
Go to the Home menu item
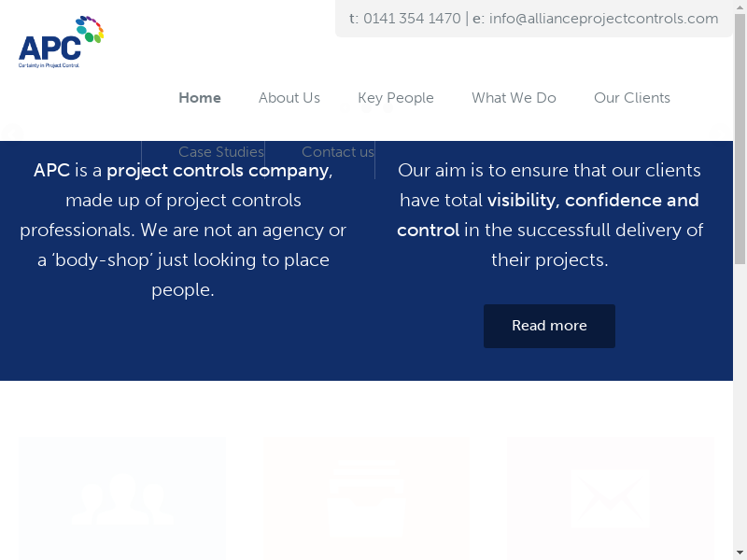(x=200, y=98)
